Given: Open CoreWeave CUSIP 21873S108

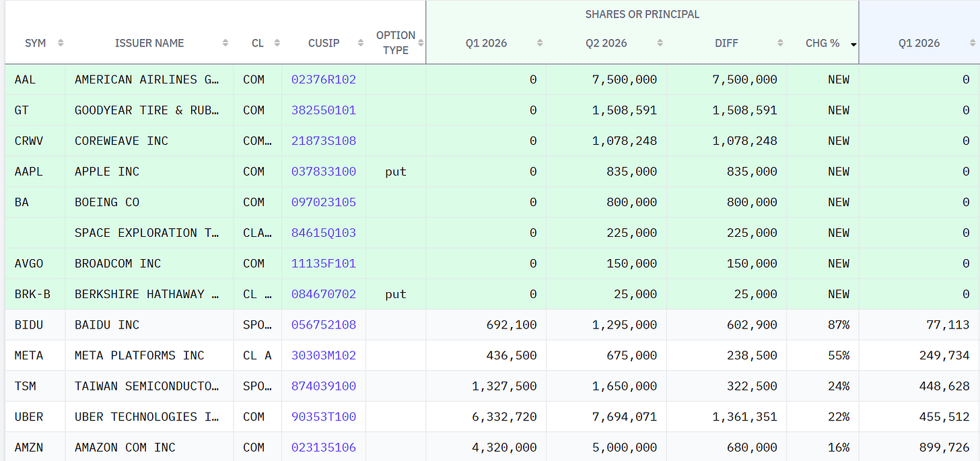Looking at the screenshot, I should 324,141.
